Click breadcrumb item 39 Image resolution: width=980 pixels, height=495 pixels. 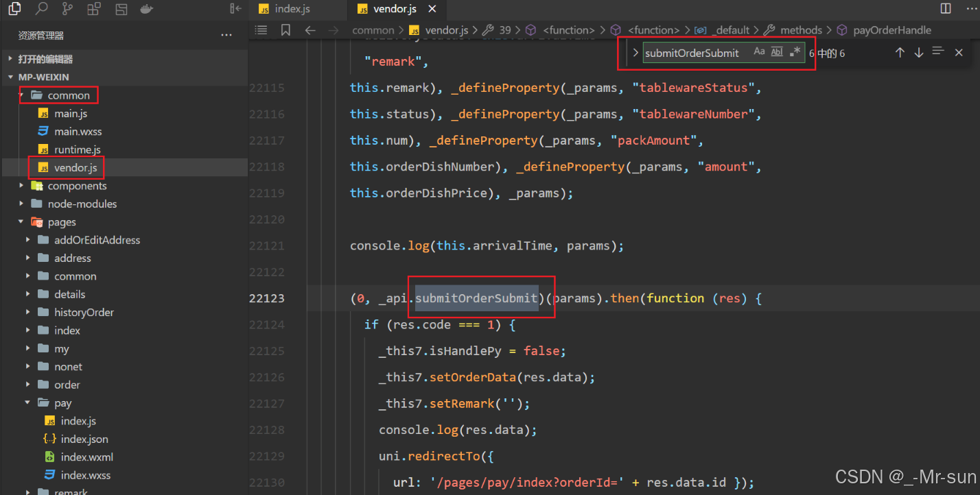tap(505, 30)
